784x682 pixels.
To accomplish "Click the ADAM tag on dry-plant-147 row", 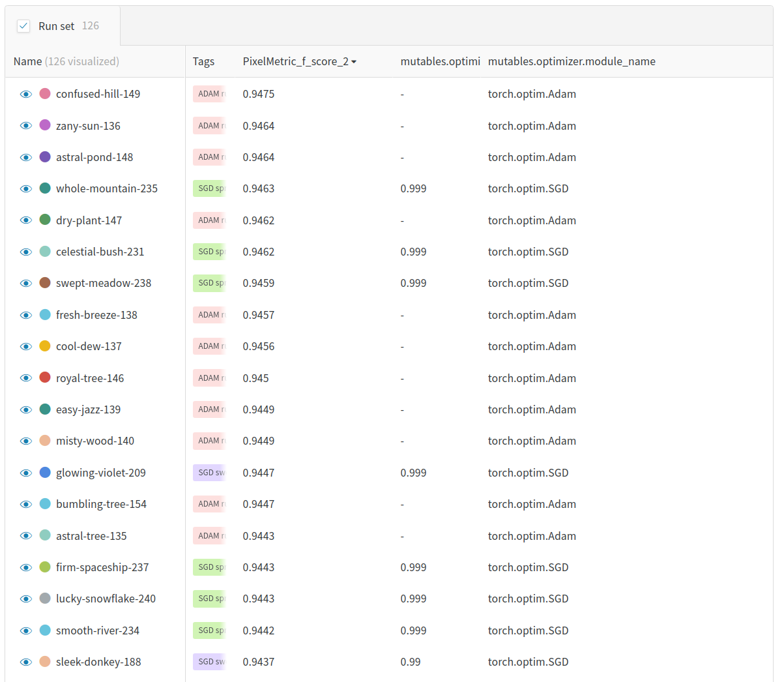I will click(x=209, y=220).
